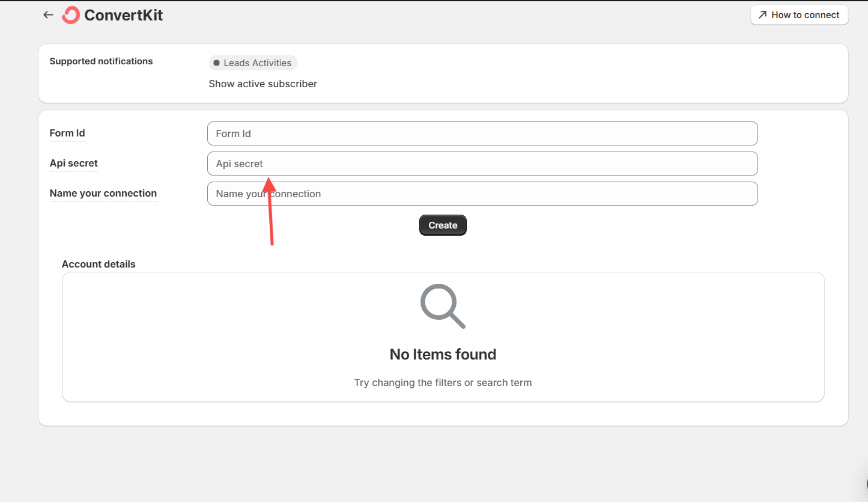This screenshot has width=868, height=502.
Task: Click the Form Id field label
Action: [67, 133]
